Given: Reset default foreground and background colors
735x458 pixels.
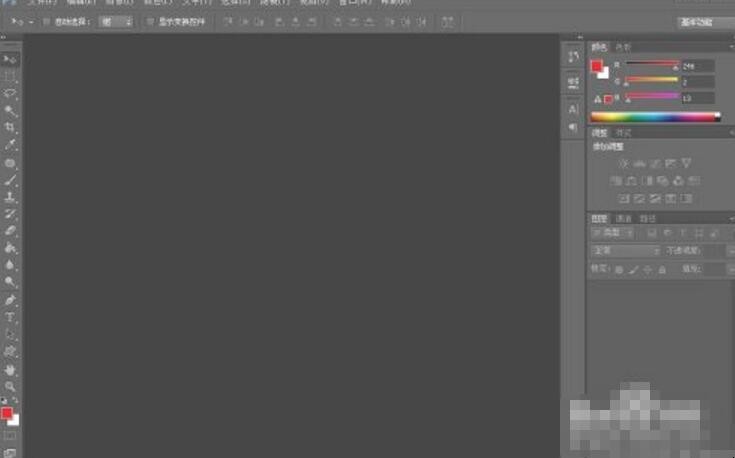Looking at the screenshot, I should (4, 400).
